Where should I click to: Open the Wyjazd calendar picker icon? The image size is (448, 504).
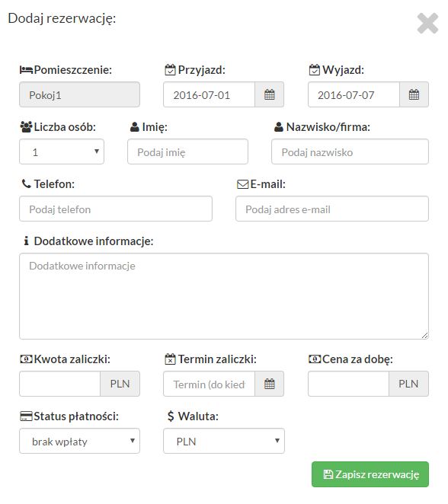coord(414,94)
